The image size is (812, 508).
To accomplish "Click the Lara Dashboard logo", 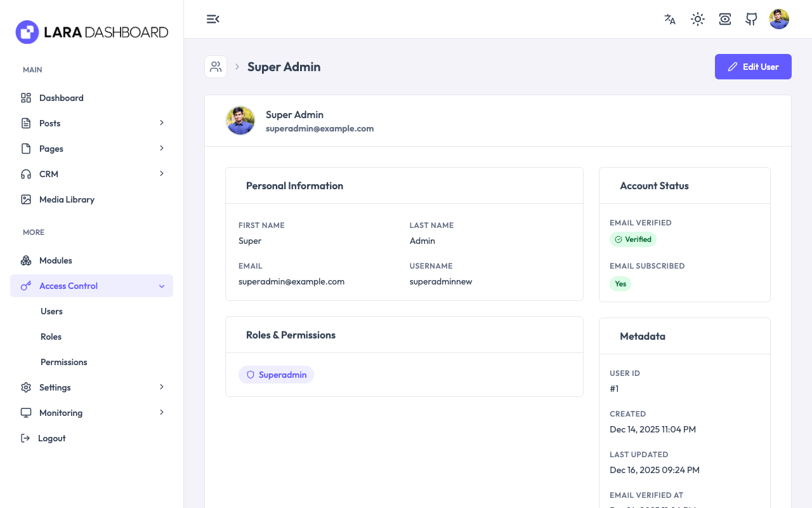I will (92, 32).
